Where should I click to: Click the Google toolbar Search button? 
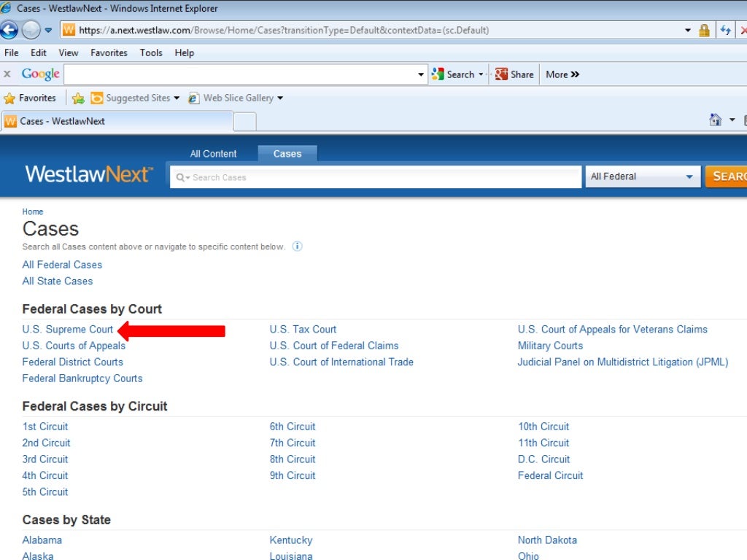point(453,74)
